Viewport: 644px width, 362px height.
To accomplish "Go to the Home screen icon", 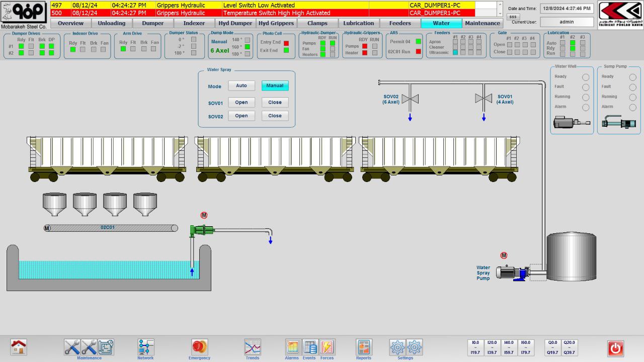I will click(x=19, y=347).
